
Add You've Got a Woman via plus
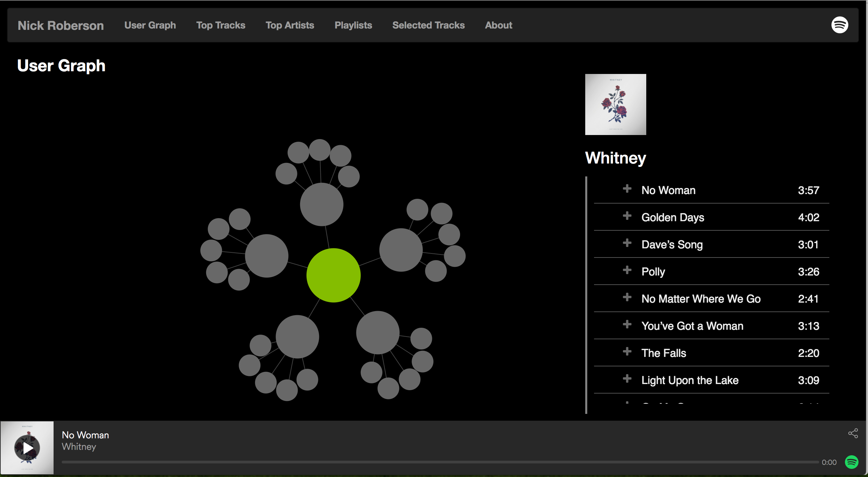pyautogui.click(x=627, y=324)
